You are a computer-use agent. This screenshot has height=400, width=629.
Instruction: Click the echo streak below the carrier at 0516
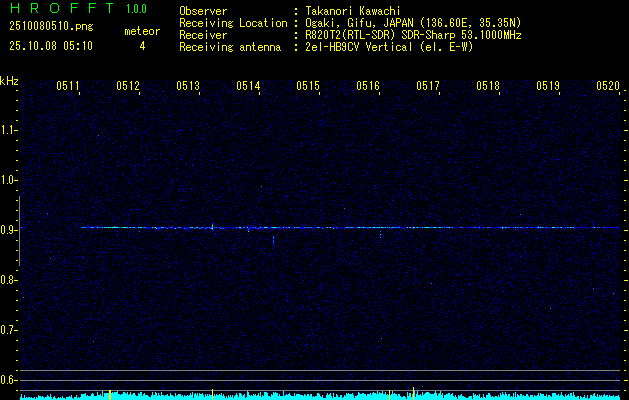(x=380, y=235)
